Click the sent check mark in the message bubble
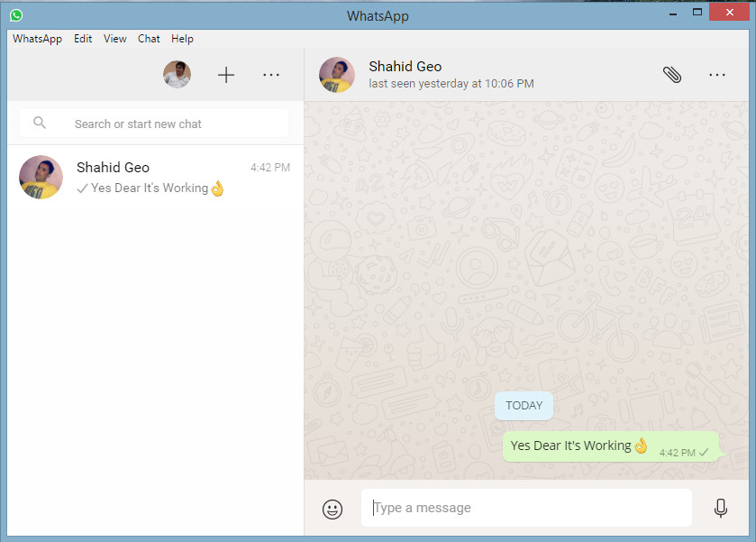The width and height of the screenshot is (756, 542). pos(704,452)
